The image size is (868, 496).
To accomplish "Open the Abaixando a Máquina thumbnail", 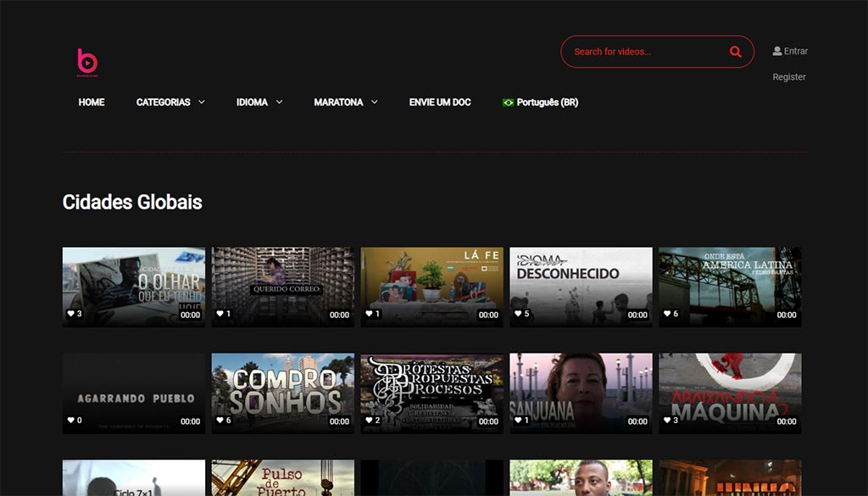I will (730, 393).
